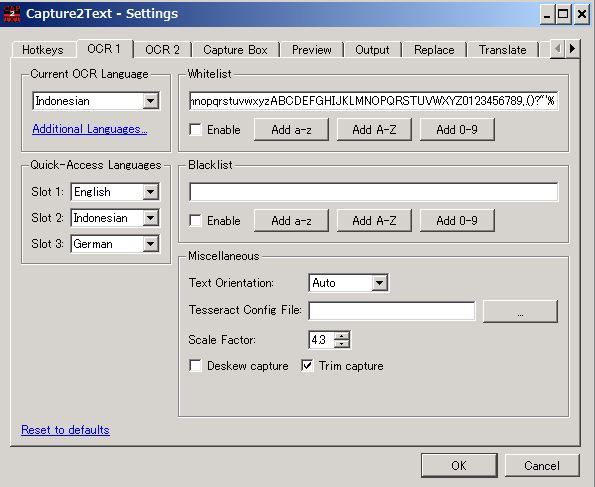Click Additional Languages link
This screenshot has width=595, height=487.
90,129
